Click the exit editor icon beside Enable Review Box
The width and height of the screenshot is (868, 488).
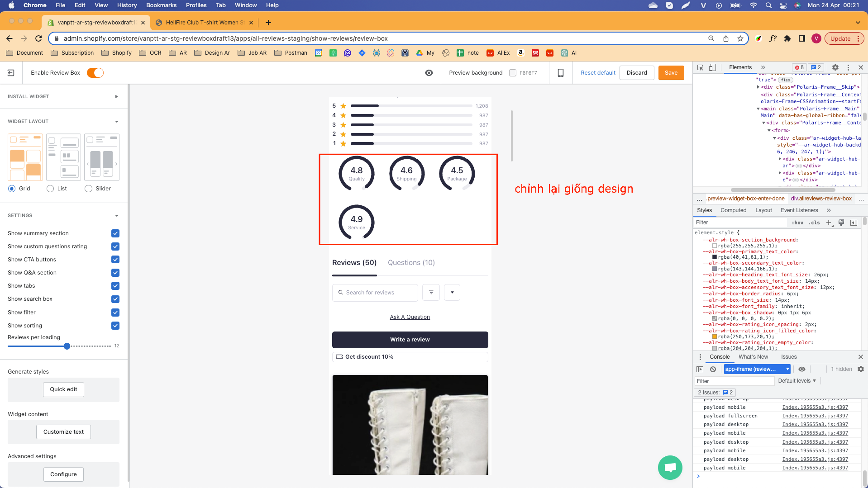tap(11, 73)
